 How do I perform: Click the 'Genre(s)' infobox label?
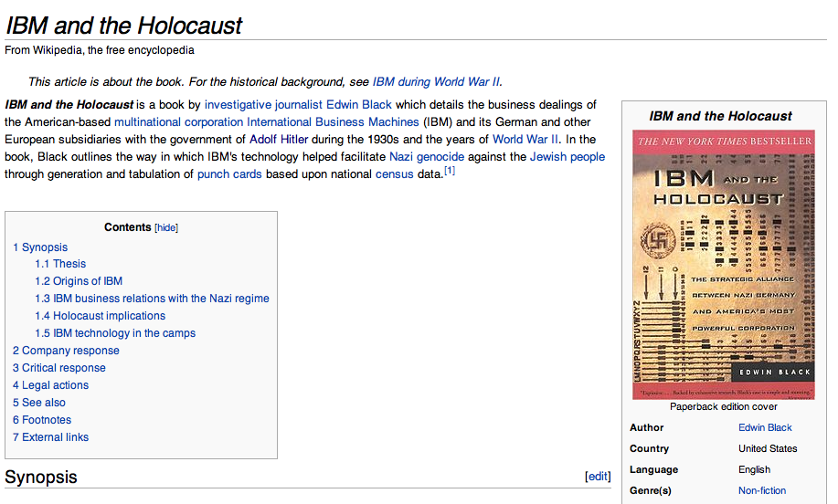(651, 490)
